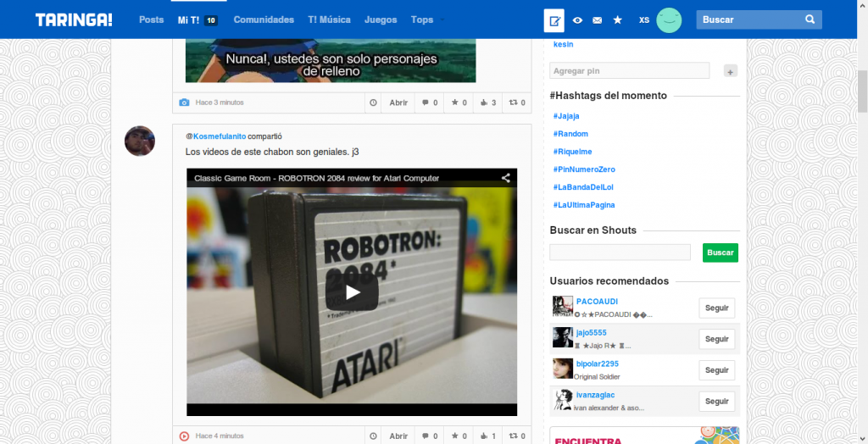The image size is (868, 444).
Task: Open the eye notifications icon in header
Action: coord(577,20)
